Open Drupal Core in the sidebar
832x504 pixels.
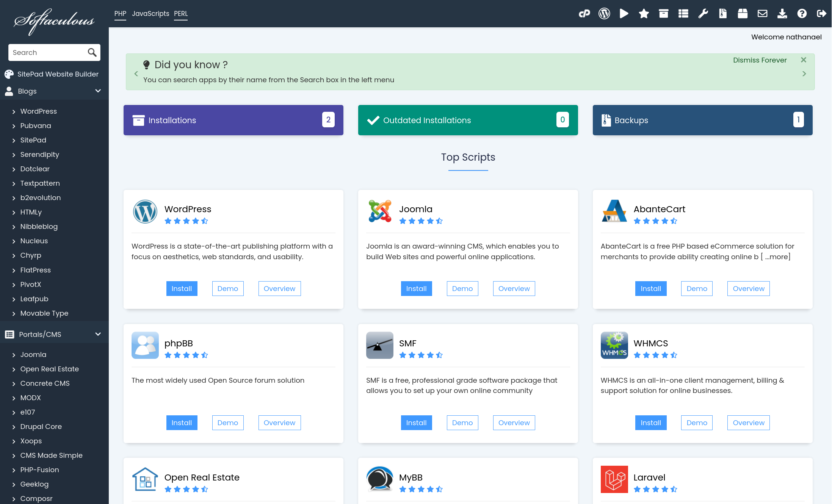(41, 427)
